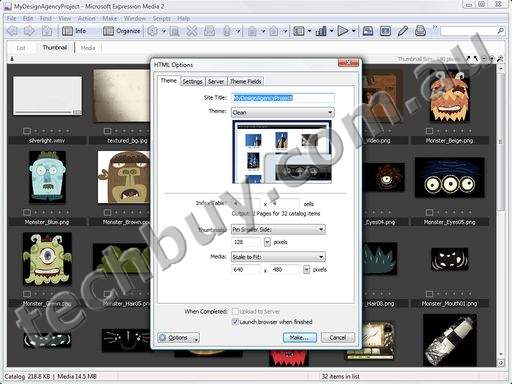Click the find/magnifier page toolbar icon
Viewport: 512px width, 384px height.
point(175,31)
